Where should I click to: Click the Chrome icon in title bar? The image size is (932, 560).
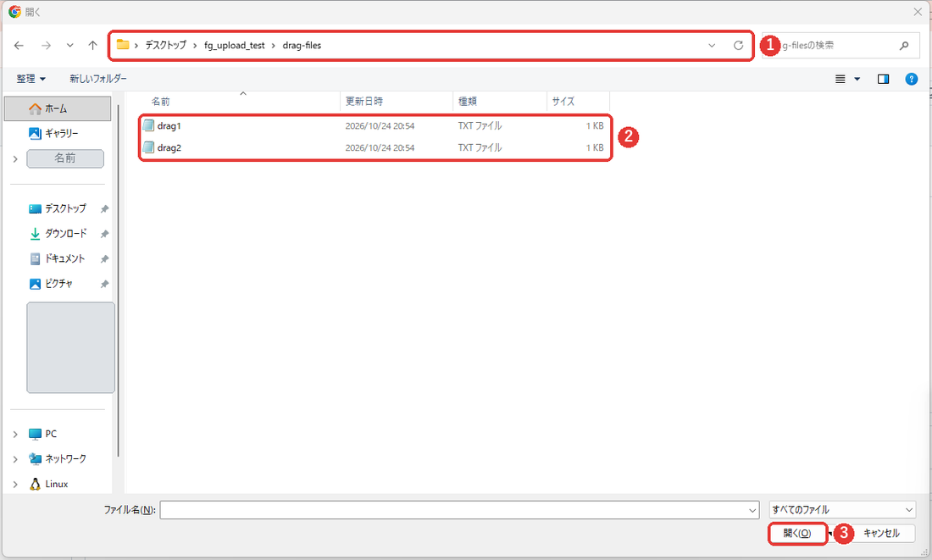[x=15, y=11]
